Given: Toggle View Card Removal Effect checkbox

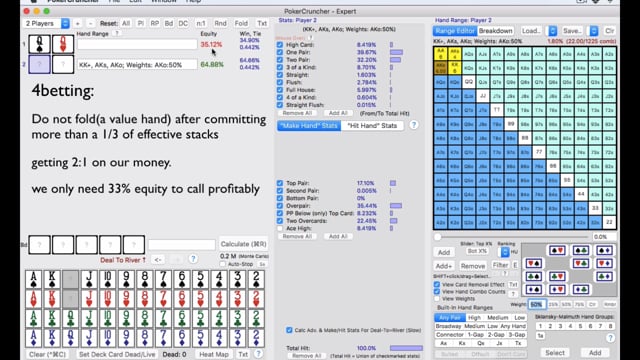Looking at the screenshot, I should (437, 284).
